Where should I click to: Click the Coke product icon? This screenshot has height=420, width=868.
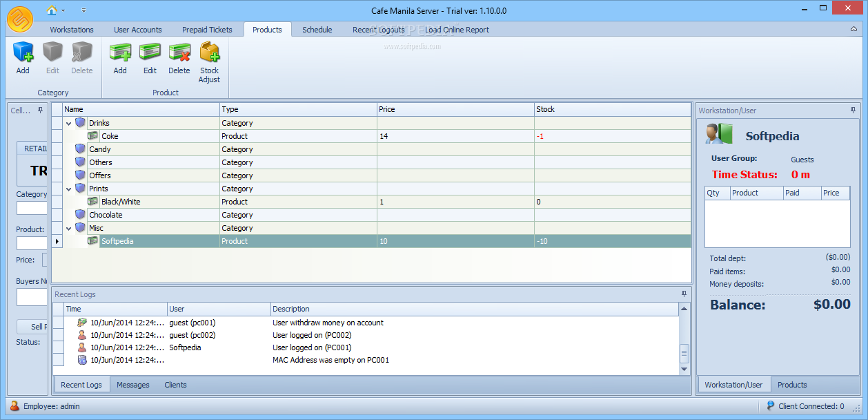(x=93, y=136)
